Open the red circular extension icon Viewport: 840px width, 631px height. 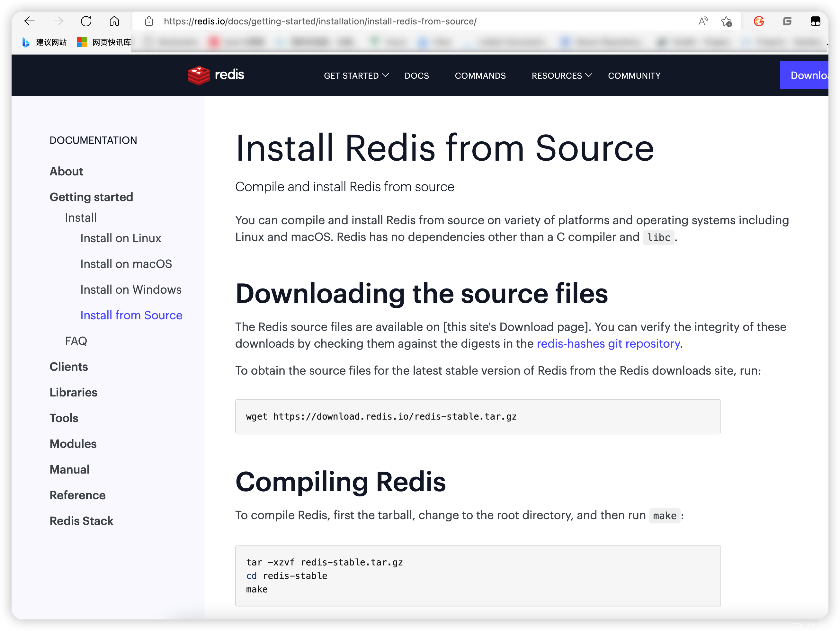[759, 21]
